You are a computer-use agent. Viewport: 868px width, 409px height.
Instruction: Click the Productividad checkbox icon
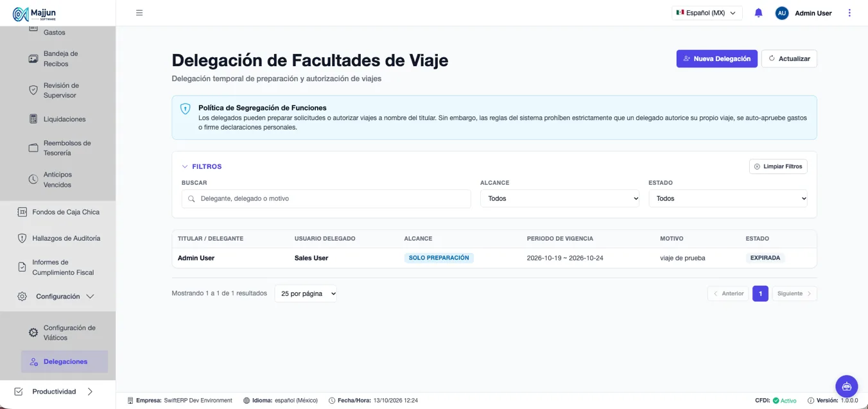pyautogui.click(x=19, y=392)
